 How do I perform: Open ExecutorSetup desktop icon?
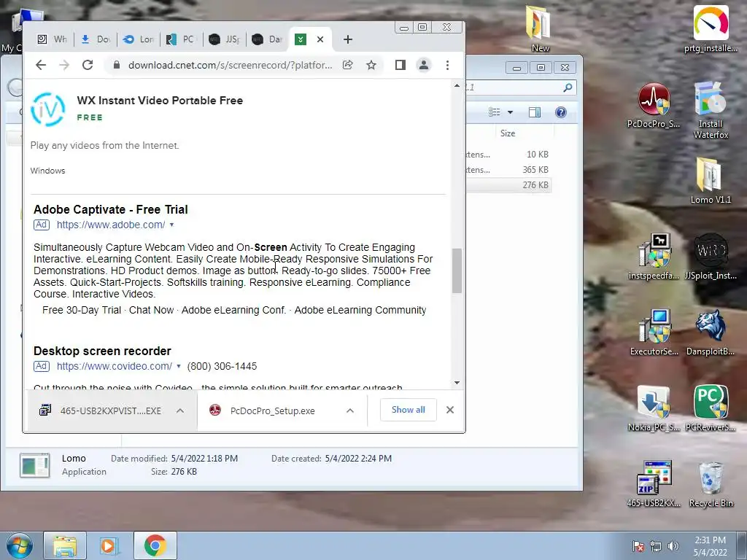654,332
